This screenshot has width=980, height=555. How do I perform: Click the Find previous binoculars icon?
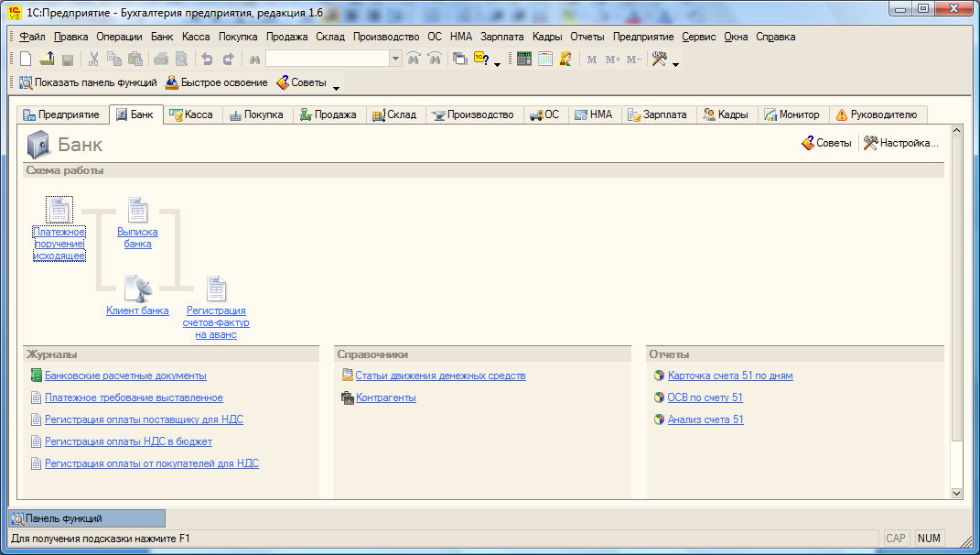(435, 59)
